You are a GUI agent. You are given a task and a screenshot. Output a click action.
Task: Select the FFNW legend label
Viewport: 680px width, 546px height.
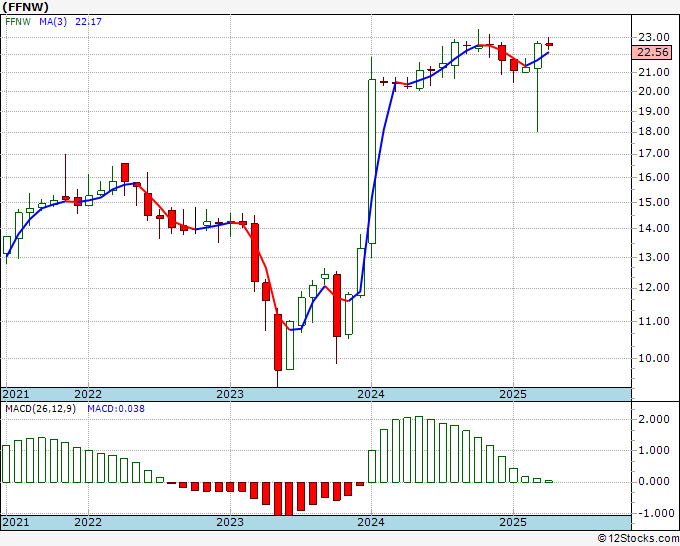pyautogui.click(x=18, y=22)
